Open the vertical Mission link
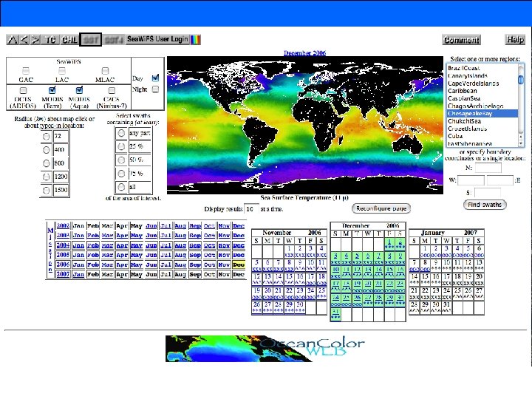Screen dimensions: 532x399 pyautogui.click(x=50, y=250)
